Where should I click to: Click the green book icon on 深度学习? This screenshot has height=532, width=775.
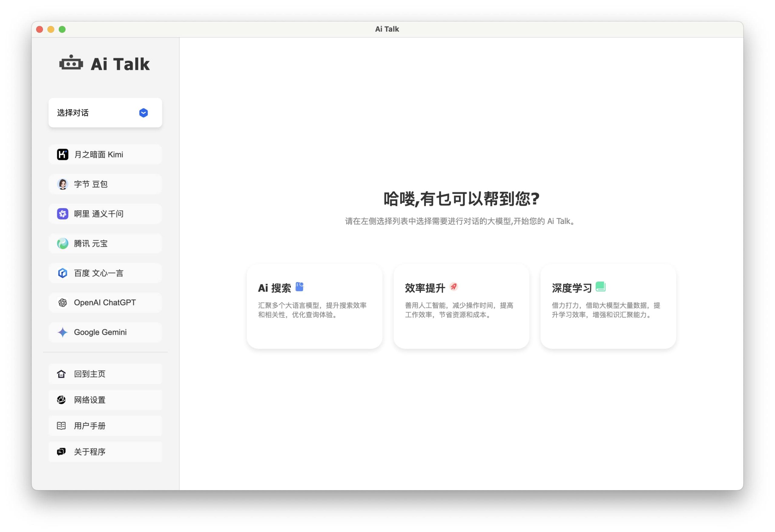[600, 287]
